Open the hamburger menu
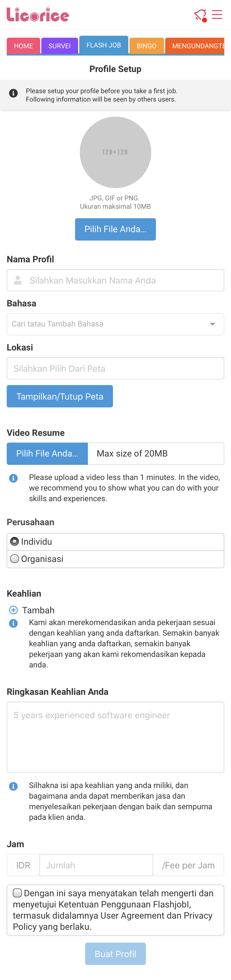 click(x=217, y=15)
